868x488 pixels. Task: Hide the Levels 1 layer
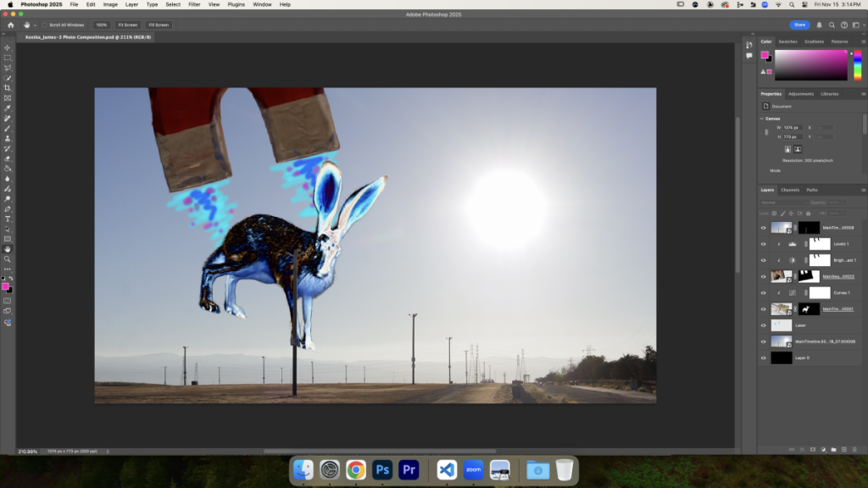(764, 244)
